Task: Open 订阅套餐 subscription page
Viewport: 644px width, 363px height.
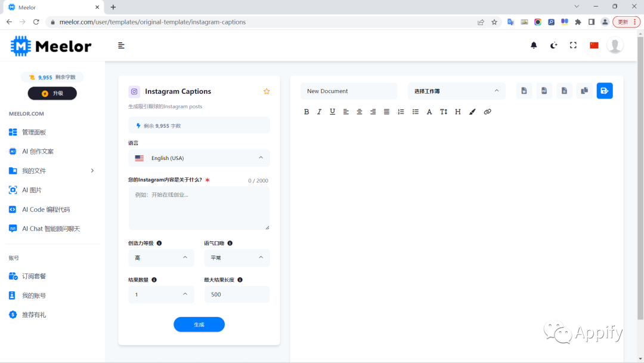Action: pyautogui.click(x=27, y=276)
